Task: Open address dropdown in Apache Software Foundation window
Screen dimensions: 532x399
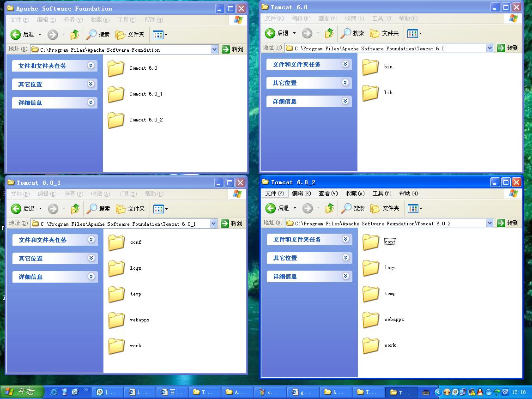Action: point(214,49)
